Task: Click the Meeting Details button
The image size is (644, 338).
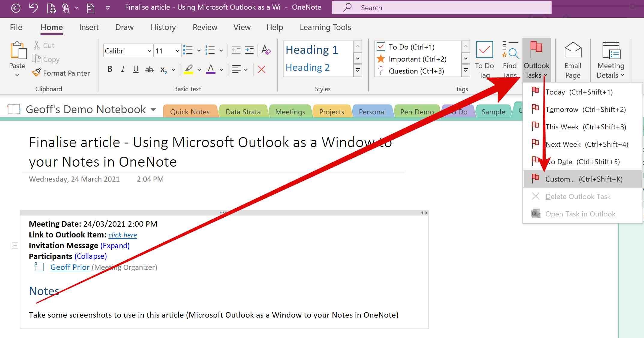Action: coord(611,60)
